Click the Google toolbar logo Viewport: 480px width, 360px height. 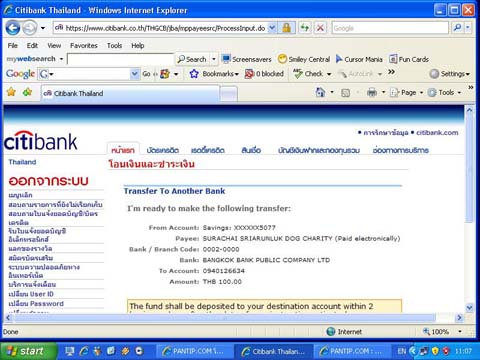point(20,74)
